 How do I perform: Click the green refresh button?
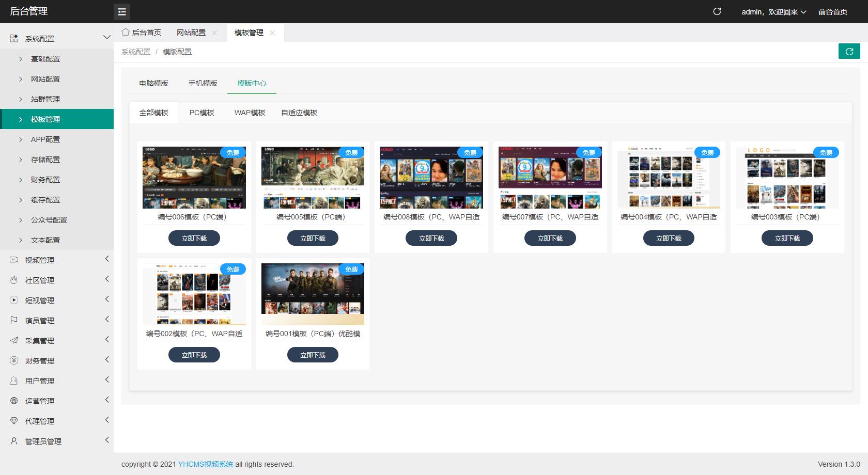[849, 51]
